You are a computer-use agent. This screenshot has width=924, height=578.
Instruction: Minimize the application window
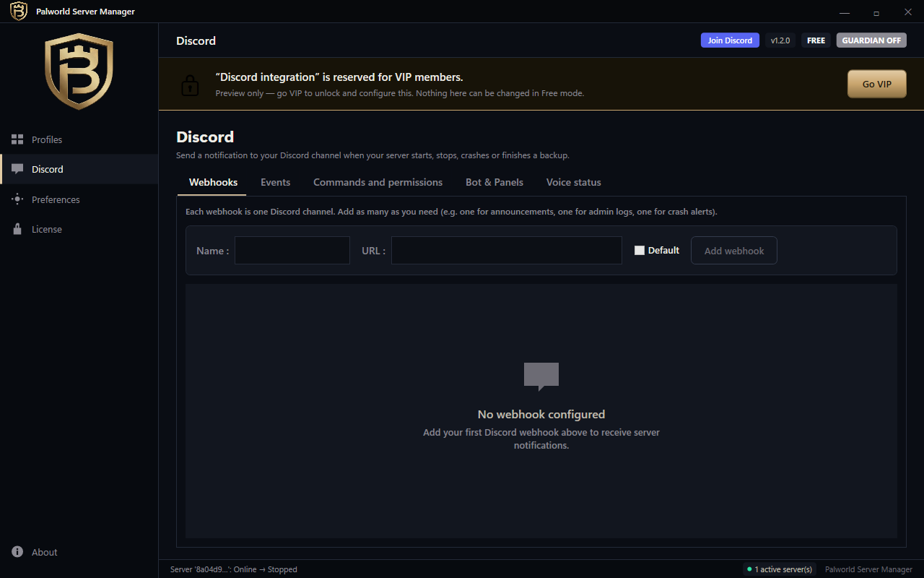pos(845,12)
